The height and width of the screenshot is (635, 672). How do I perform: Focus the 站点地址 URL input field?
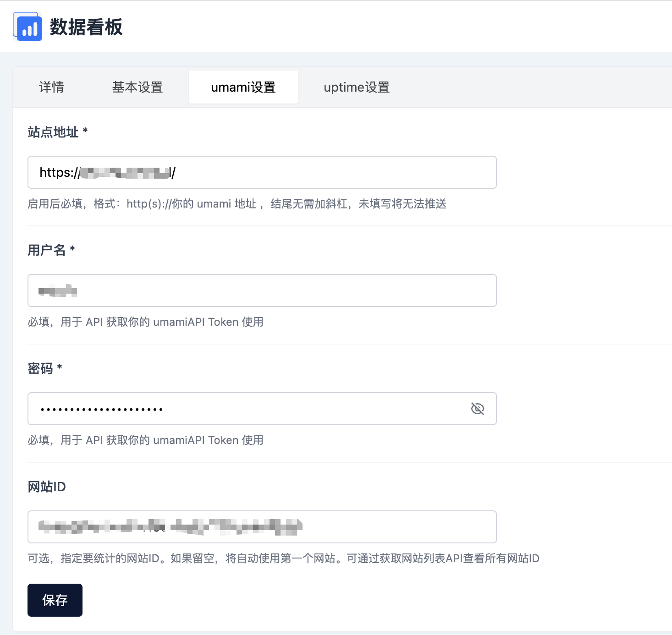pos(321,172)
